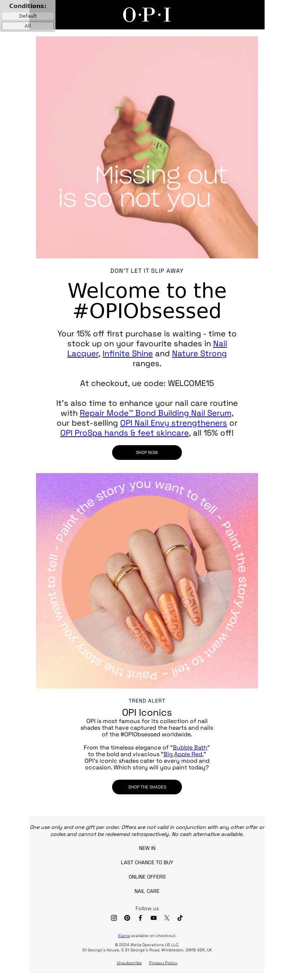This screenshot has height=980, width=294.
Task: Click the orange nails trend image
Action: pos(147,580)
